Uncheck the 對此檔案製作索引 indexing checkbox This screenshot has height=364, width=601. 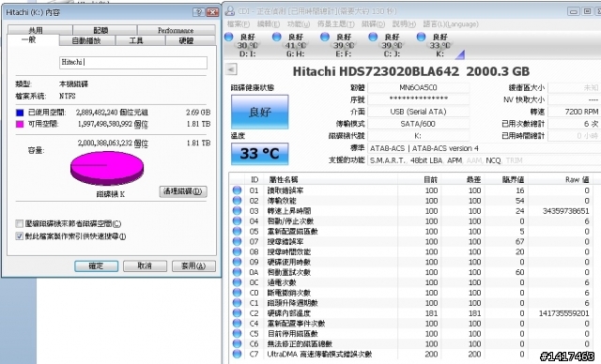pyautogui.click(x=19, y=236)
